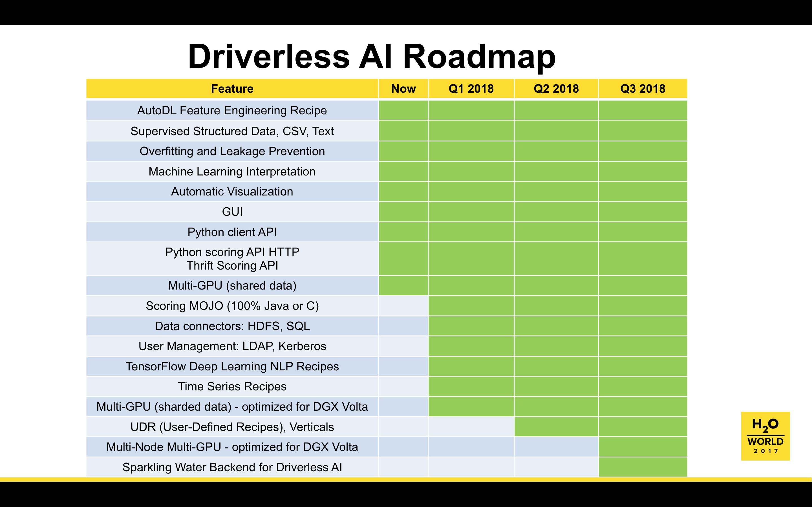The width and height of the screenshot is (812, 507).
Task: Click Data connectors: HDFS, SQL row label
Action: (232, 326)
